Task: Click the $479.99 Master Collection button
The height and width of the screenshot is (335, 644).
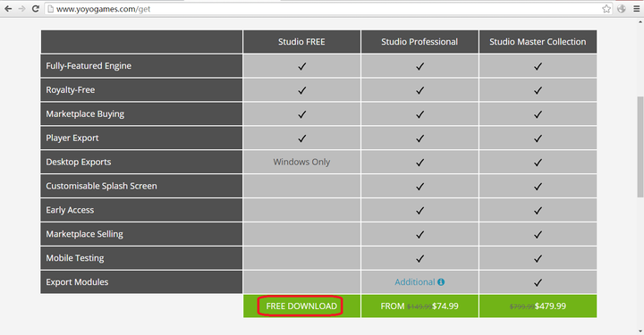Action: (538, 306)
